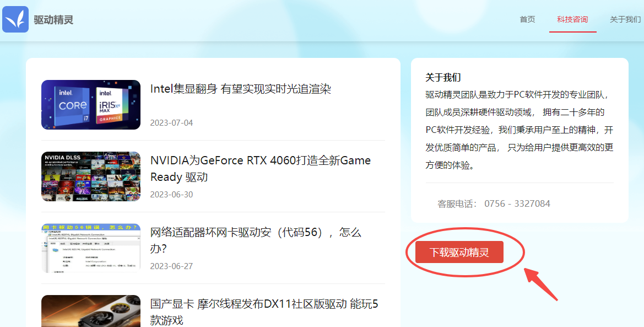The width and height of the screenshot is (644, 327).
Task: Click the red 下载驱动精灵 button
Action: tap(459, 253)
